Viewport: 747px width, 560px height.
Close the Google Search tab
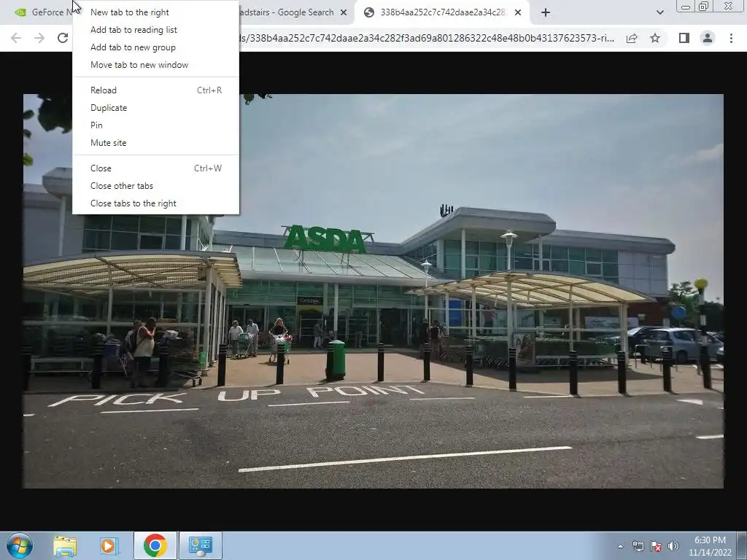coord(344,12)
